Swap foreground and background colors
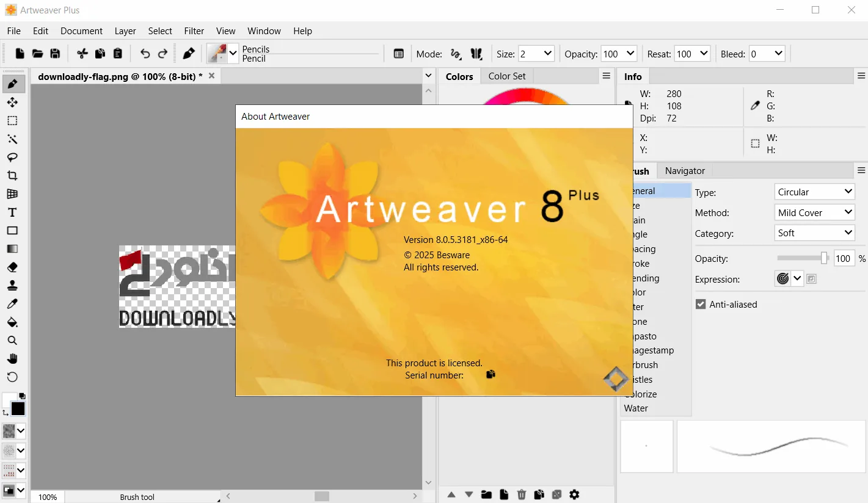 5,413
